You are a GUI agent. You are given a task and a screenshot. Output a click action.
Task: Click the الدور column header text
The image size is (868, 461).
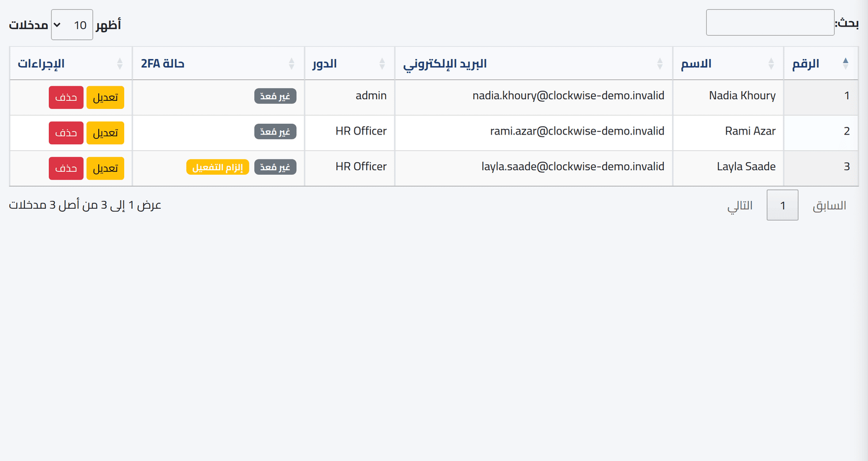click(324, 64)
